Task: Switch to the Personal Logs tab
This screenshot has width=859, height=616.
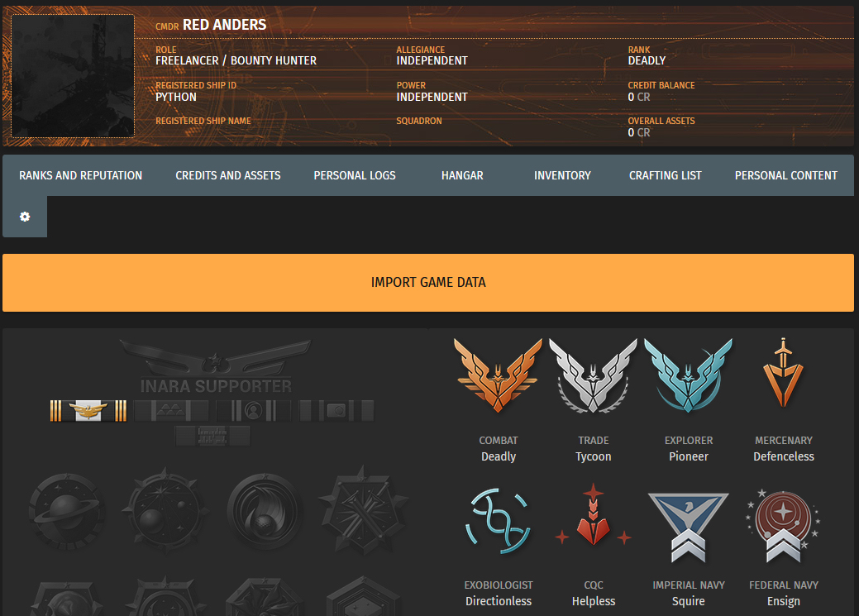Action: click(x=355, y=175)
